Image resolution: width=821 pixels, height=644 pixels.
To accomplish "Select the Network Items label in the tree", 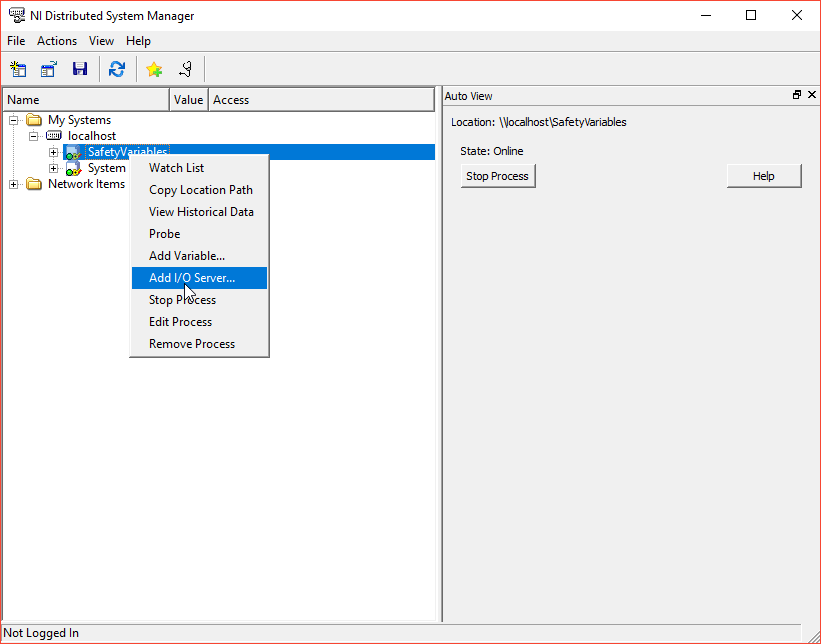I will tap(86, 184).
